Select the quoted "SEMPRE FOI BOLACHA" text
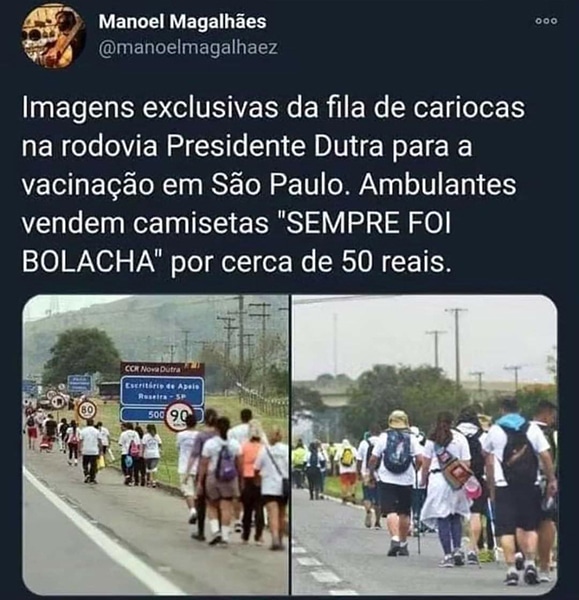Screen dimensions: 579x600 click(236, 242)
